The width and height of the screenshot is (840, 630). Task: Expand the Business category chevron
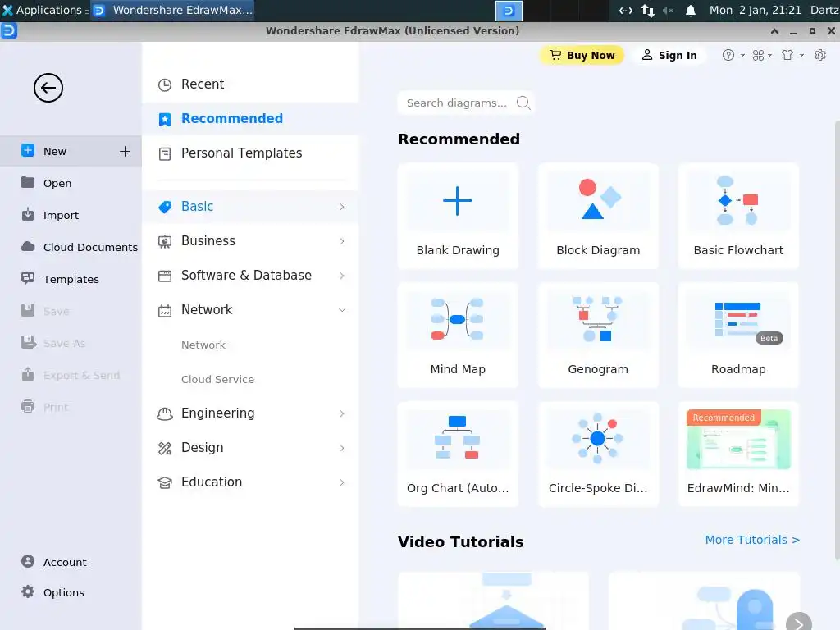coord(342,241)
